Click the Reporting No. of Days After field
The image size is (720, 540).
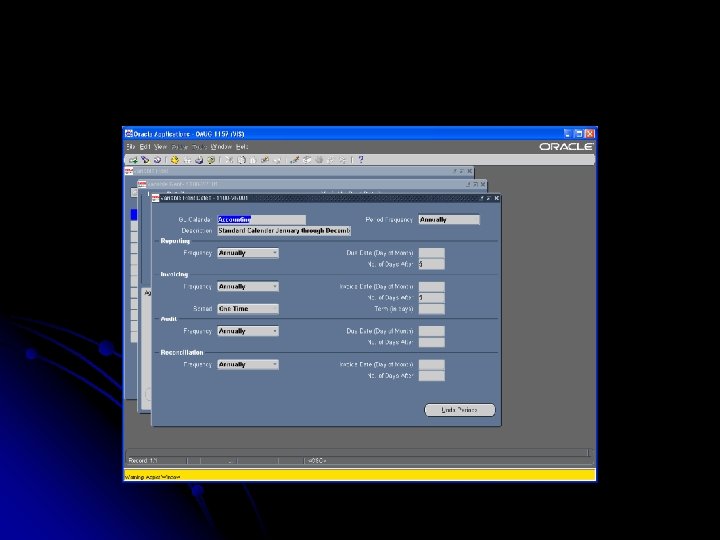tap(432, 264)
